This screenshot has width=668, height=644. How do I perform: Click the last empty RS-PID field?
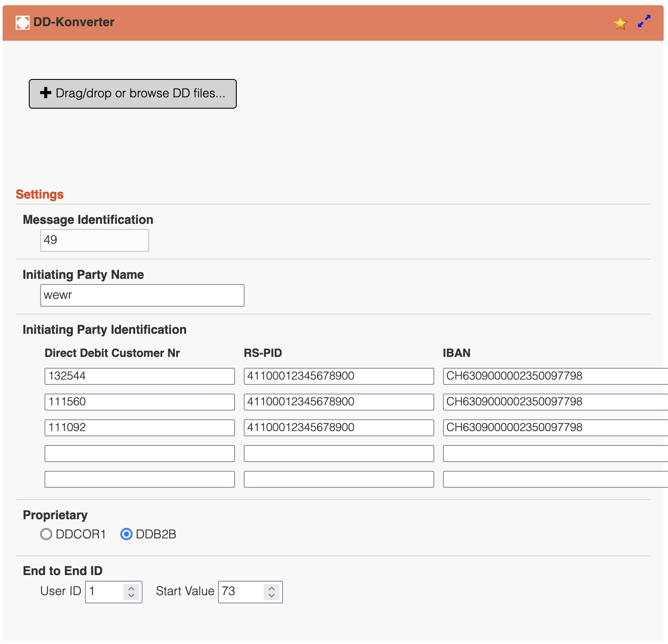(339, 479)
